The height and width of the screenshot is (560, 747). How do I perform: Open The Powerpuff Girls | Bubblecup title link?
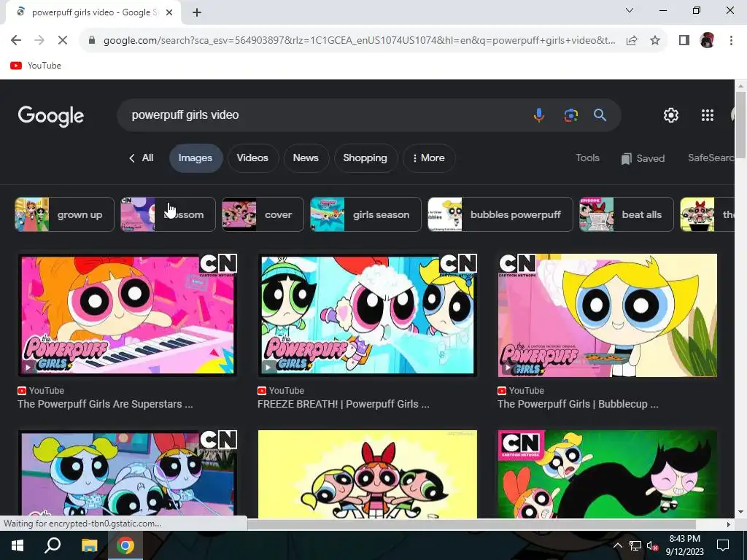coord(578,404)
